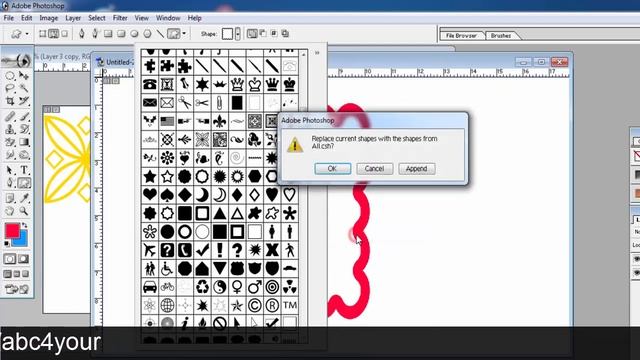
Task: Select the Crop tool
Action: tap(10, 100)
